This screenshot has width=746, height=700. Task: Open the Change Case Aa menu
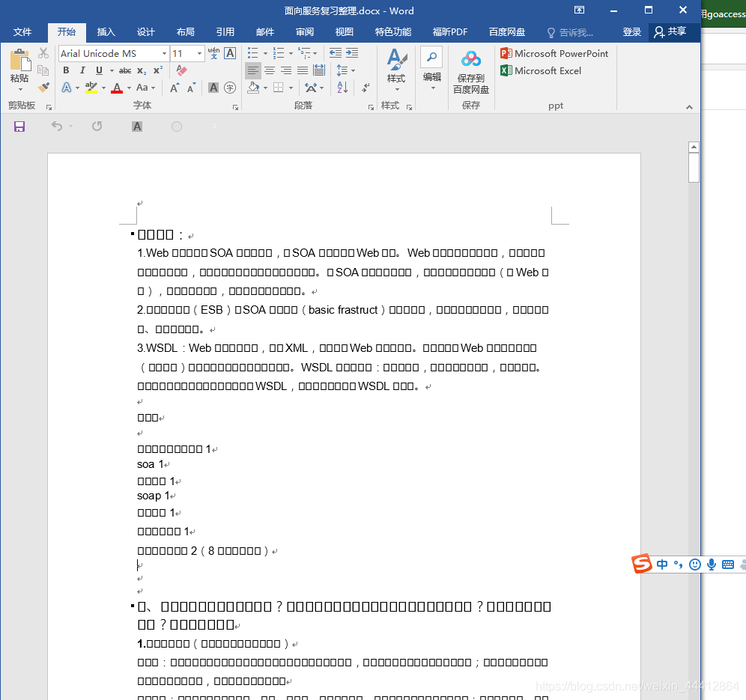pyautogui.click(x=145, y=88)
